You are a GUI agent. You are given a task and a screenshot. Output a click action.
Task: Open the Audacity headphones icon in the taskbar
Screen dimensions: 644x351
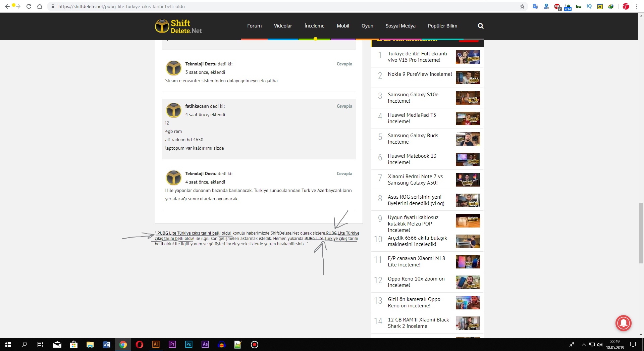(222, 345)
